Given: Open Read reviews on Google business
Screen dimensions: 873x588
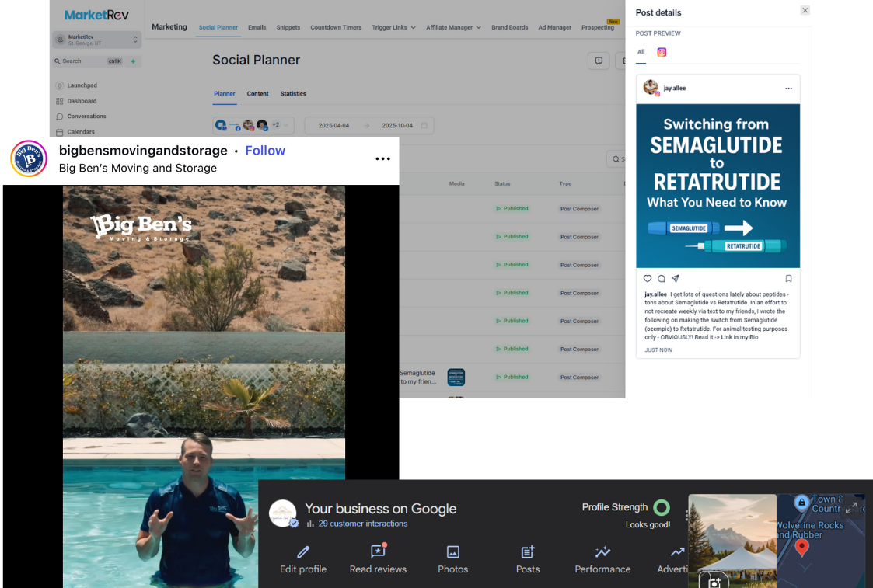Looking at the screenshot, I should point(378,552).
